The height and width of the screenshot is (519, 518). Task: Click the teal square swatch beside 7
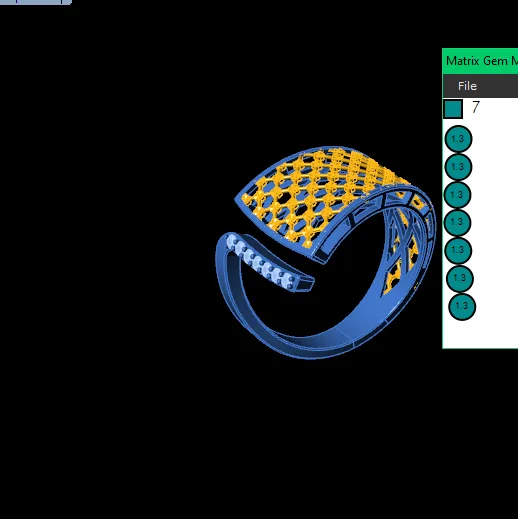pyautogui.click(x=453, y=109)
